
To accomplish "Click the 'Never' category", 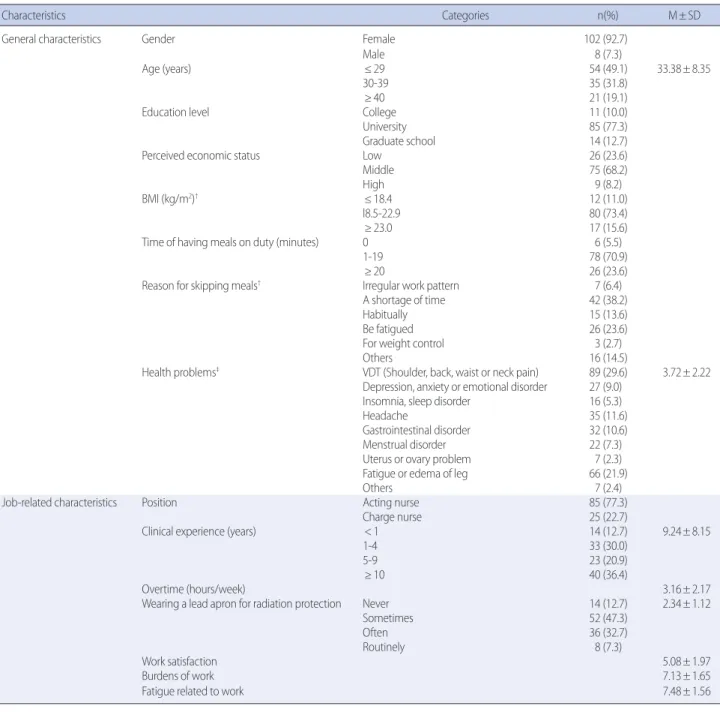I will pos(376,604).
